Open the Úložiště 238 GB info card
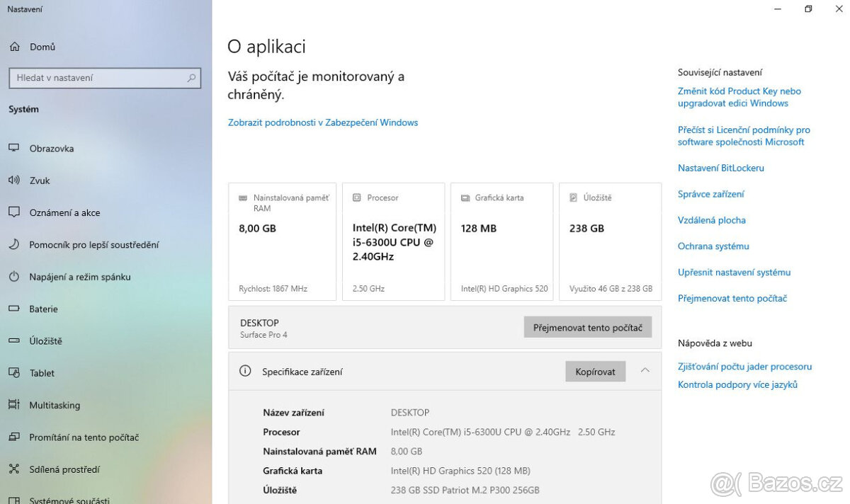 click(x=611, y=241)
